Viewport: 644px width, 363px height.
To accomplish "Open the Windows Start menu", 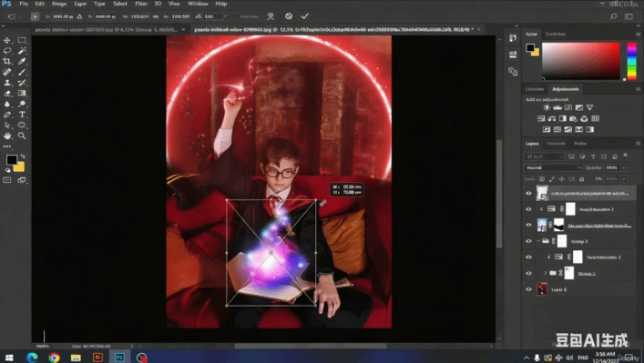I will coord(8,358).
